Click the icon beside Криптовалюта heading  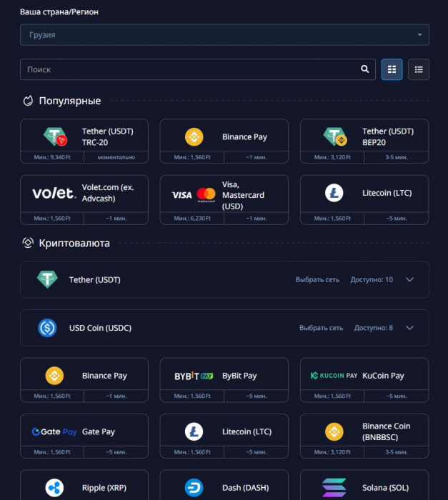tap(28, 243)
